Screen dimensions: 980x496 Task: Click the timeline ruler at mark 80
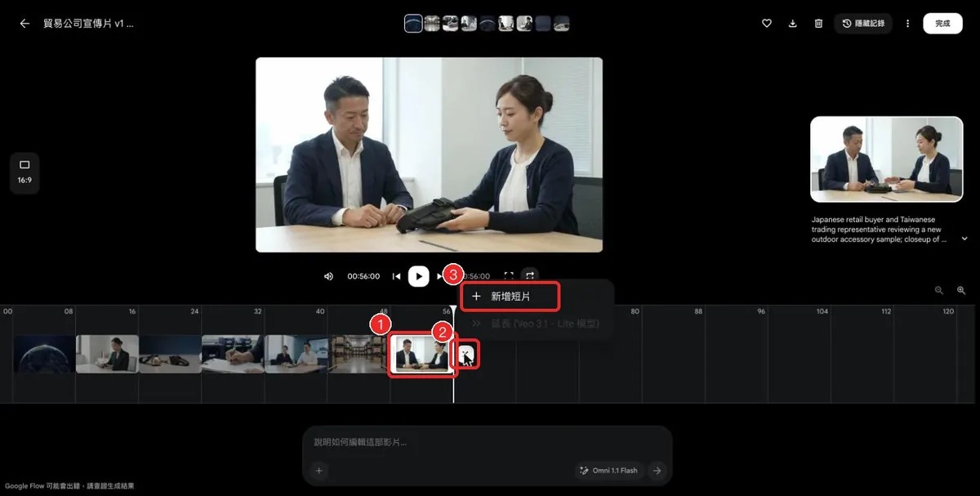(634, 311)
